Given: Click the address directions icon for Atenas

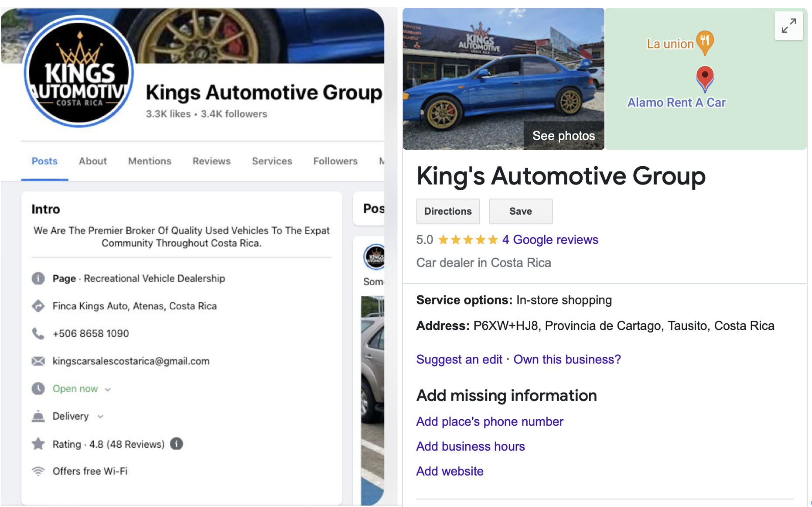Looking at the screenshot, I should (38, 306).
